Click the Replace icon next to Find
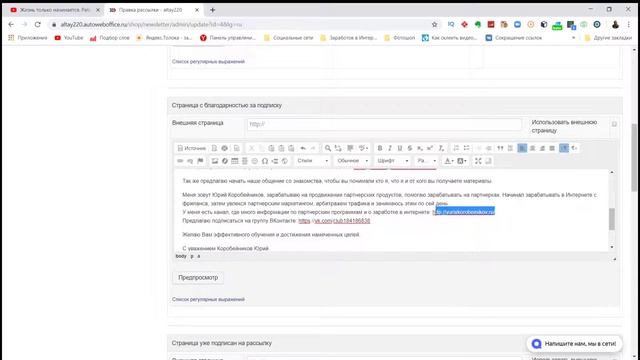This screenshot has height=360, width=640. coord(338,148)
